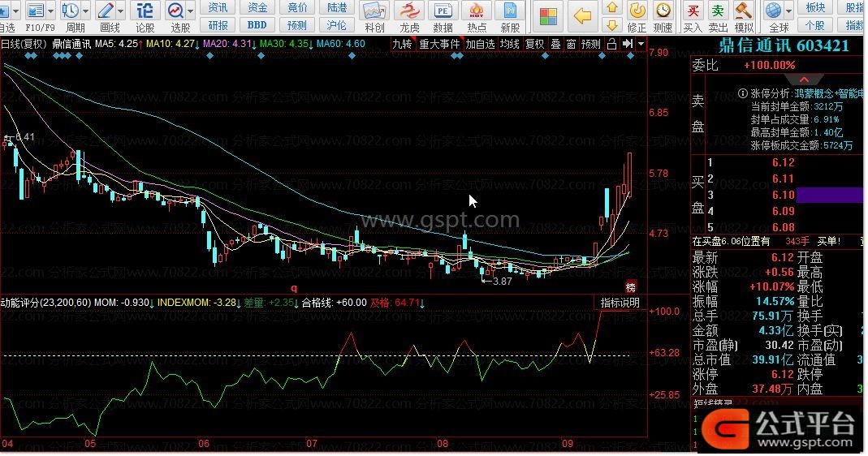Screen dimensions: 868x456
Task: Open the 资讯 news tab
Action: click(x=218, y=8)
